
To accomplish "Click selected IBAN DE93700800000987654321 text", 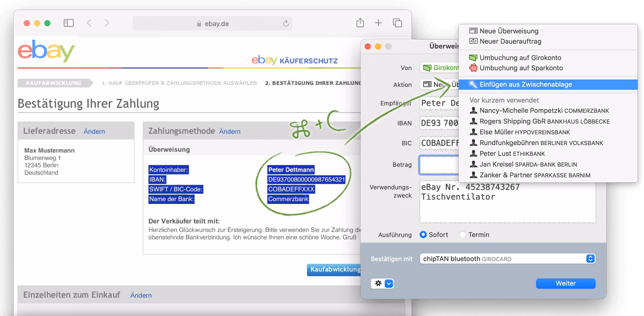I will pyautogui.click(x=306, y=180).
